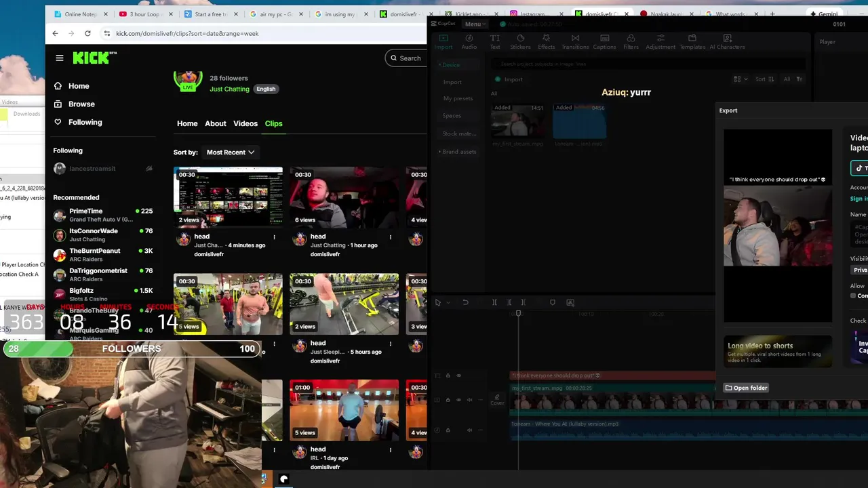Open the Long video to shorts banner
Viewport: 868px width, 488px height.
coord(777,351)
